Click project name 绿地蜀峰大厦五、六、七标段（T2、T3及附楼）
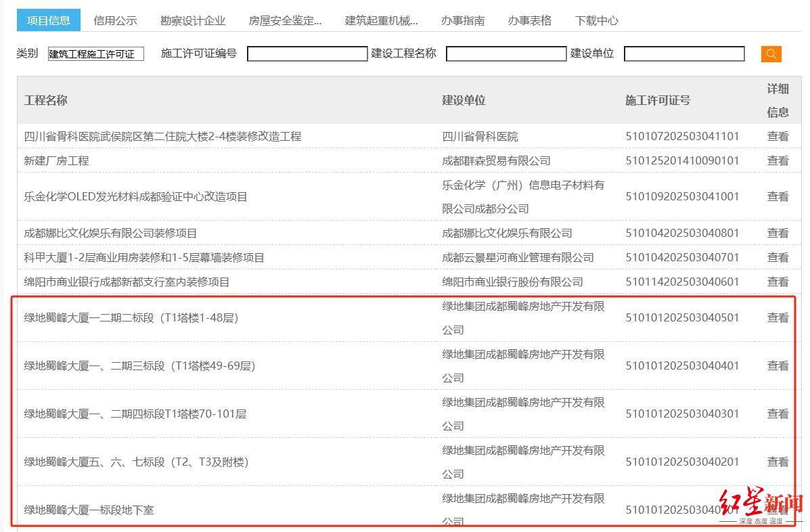Viewport: 810px width, 532px height. click(137, 462)
